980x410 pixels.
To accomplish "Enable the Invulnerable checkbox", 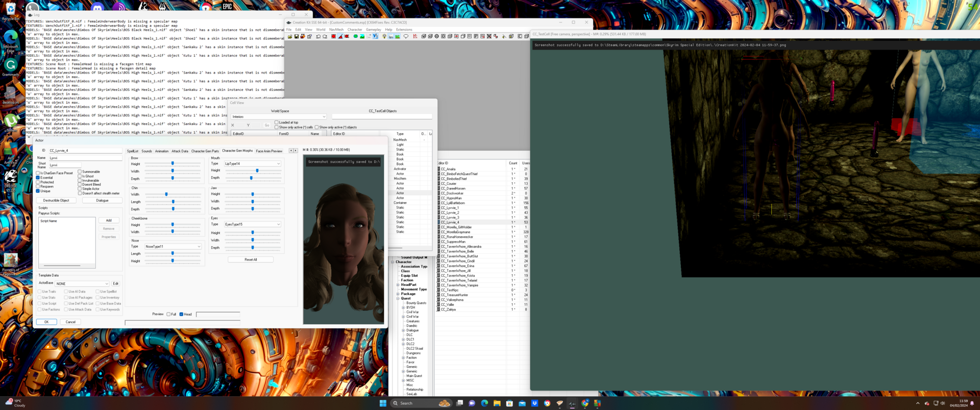I will click(x=80, y=180).
